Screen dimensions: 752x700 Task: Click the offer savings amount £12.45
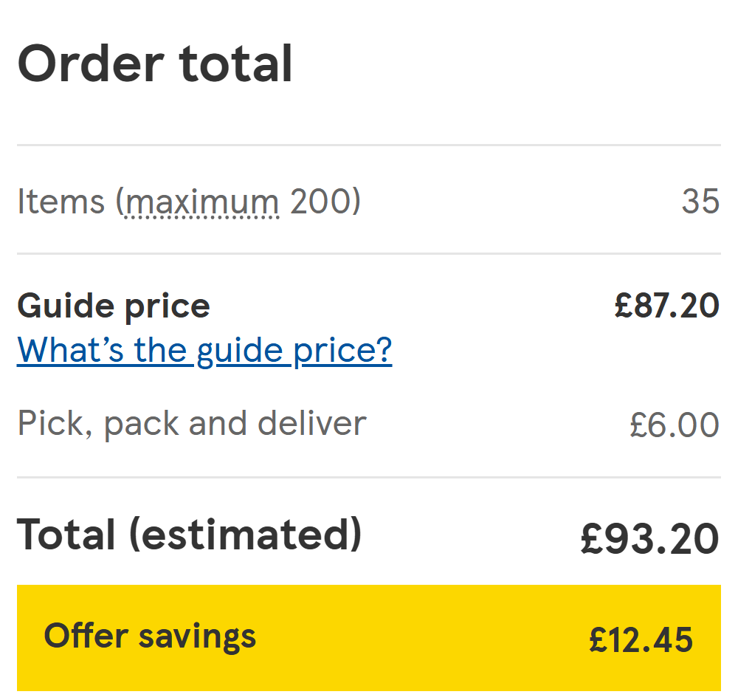(x=641, y=639)
